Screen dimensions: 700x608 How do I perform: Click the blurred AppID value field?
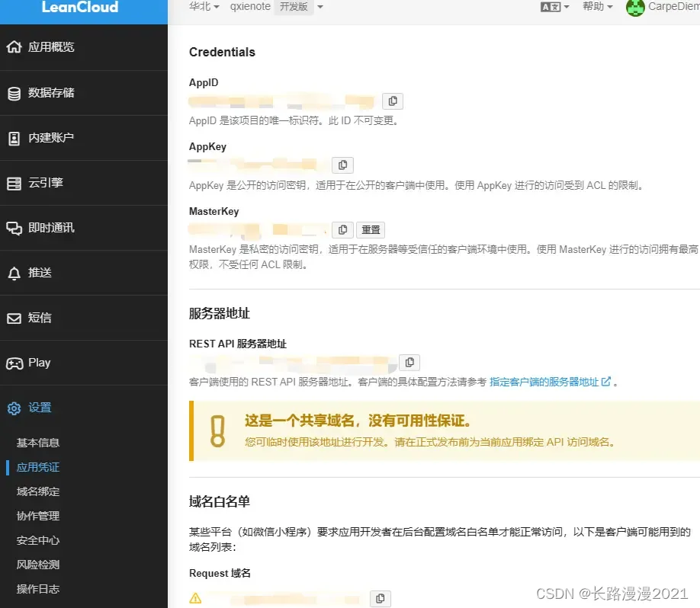point(281,101)
